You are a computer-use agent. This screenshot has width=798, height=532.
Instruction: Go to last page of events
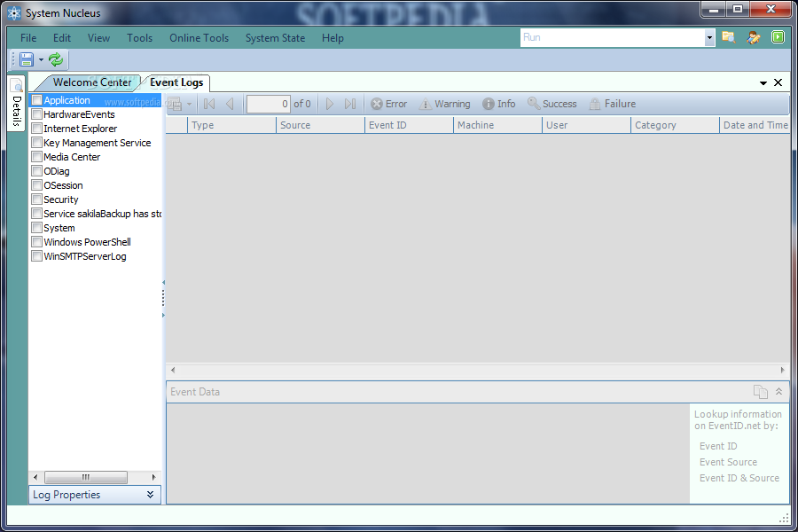point(350,104)
